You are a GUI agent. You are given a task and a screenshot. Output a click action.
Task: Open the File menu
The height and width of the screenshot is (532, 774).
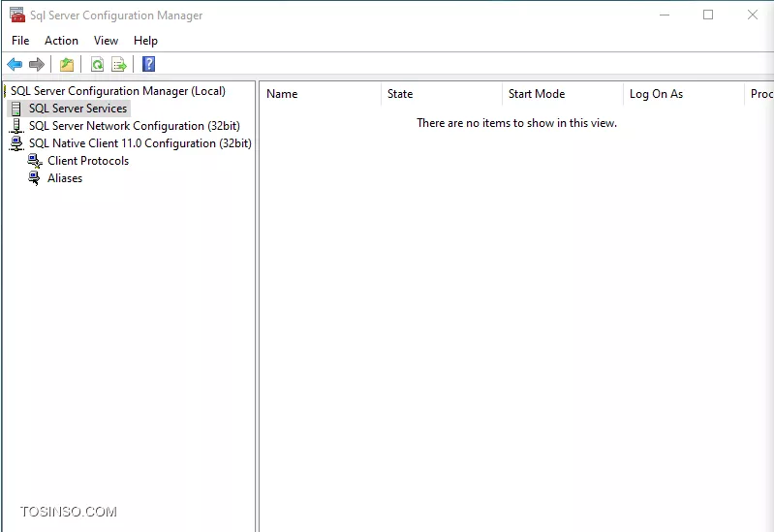[20, 41]
